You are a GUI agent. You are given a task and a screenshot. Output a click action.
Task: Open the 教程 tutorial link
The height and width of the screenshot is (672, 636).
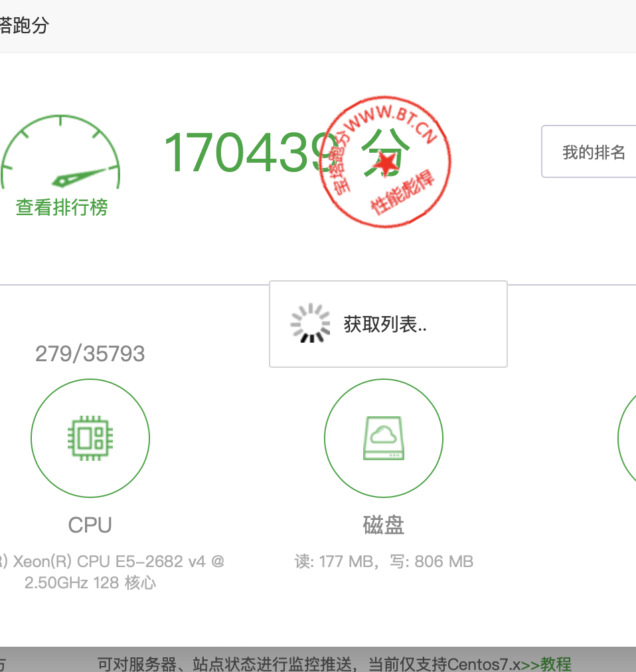[558, 664]
